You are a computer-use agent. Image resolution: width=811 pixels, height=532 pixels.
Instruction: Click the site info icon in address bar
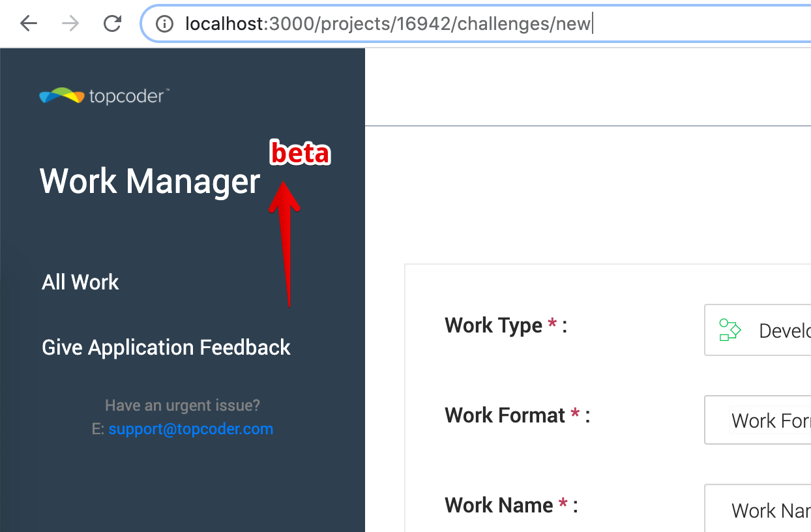pos(165,24)
